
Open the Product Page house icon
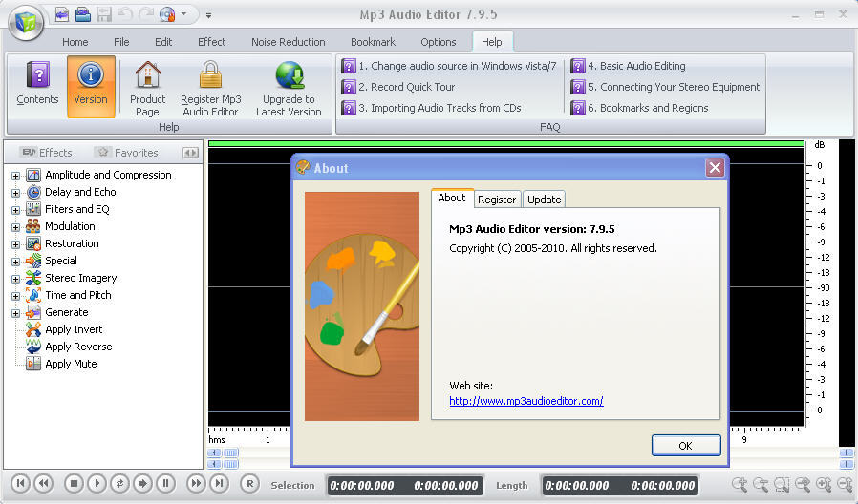[x=148, y=74]
